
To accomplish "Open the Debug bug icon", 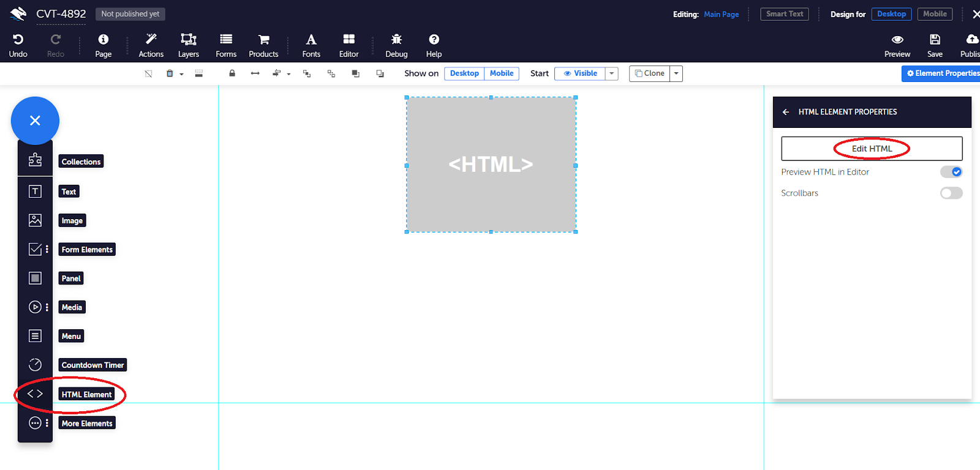I will pyautogui.click(x=397, y=40).
